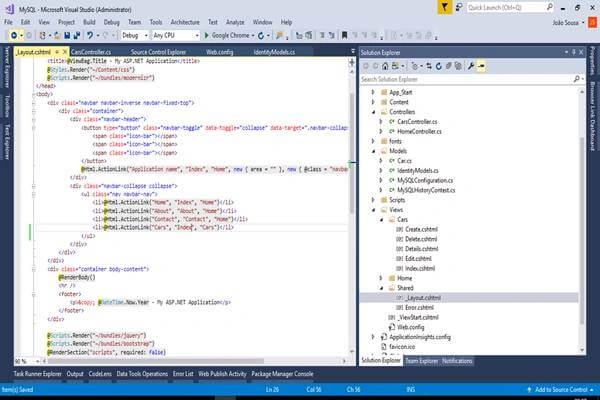Viewport: 600px width, 400px height.
Task: Select CarsController.cs in Solution Explorer
Action: [417, 122]
